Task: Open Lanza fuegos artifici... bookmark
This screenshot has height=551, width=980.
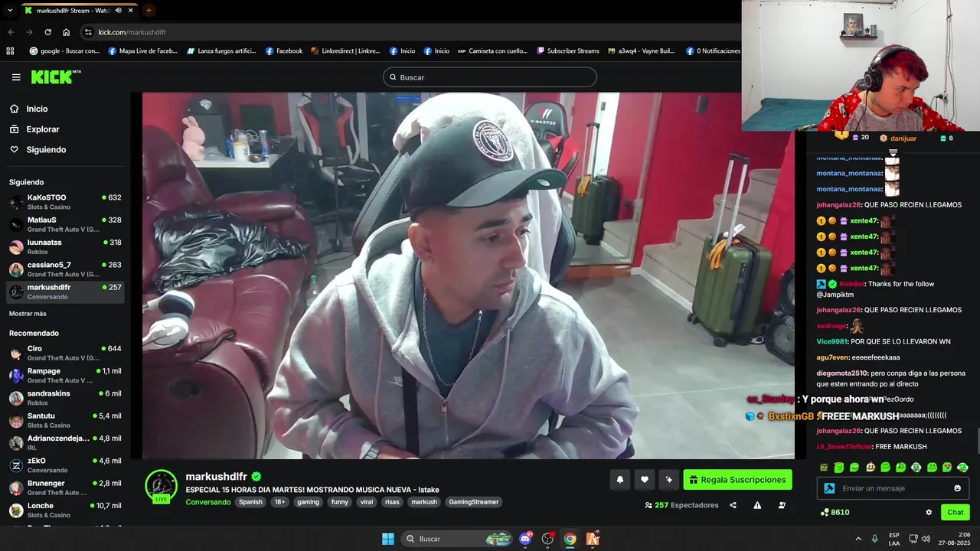Action: [x=222, y=51]
